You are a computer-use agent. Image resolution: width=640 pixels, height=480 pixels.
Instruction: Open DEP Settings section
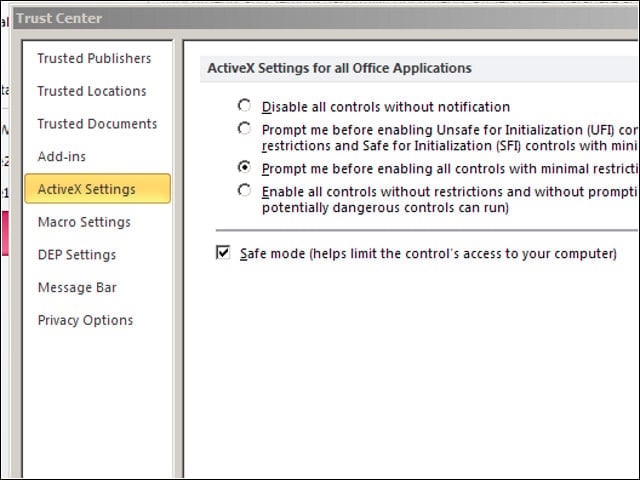tap(77, 255)
